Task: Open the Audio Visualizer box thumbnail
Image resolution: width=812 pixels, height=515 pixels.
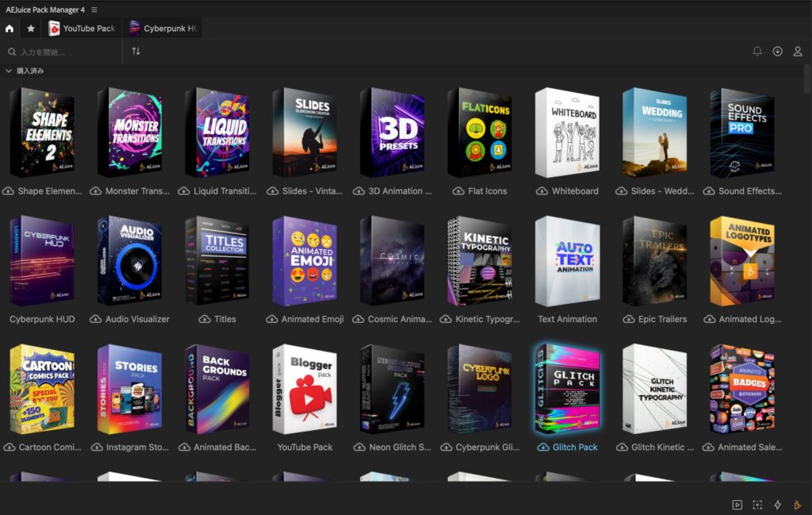Action: [x=129, y=260]
